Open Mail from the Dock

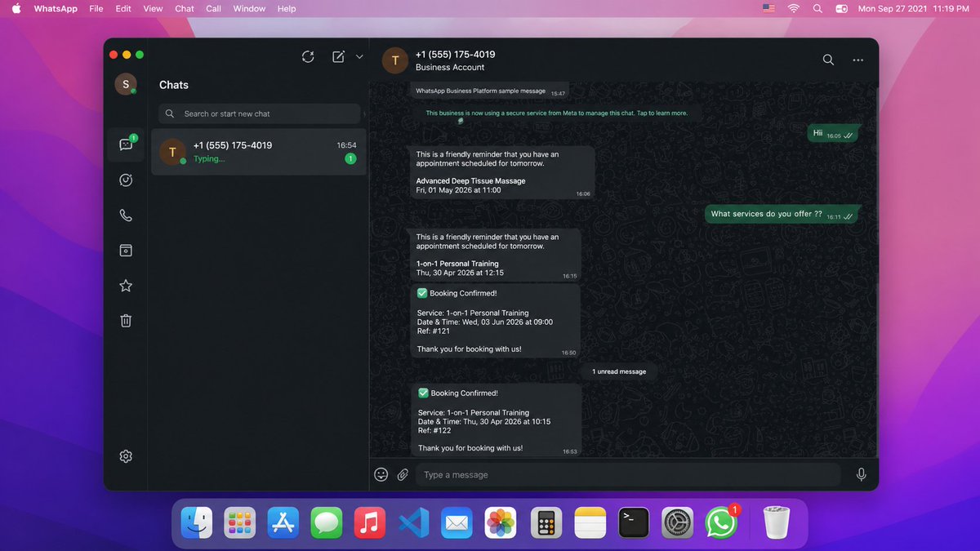pyautogui.click(x=457, y=522)
